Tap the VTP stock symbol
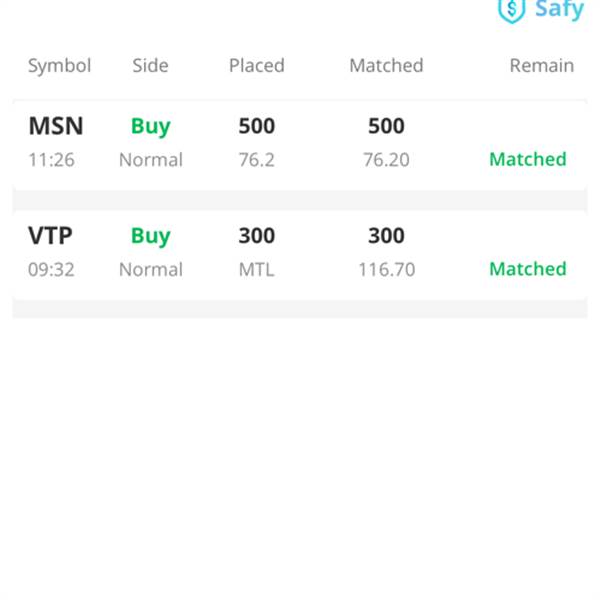The image size is (600, 600). pos(50,235)
